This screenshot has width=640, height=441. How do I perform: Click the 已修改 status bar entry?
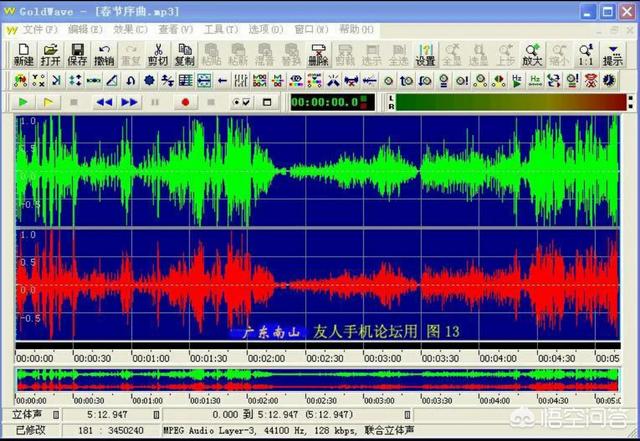(30, 430)
